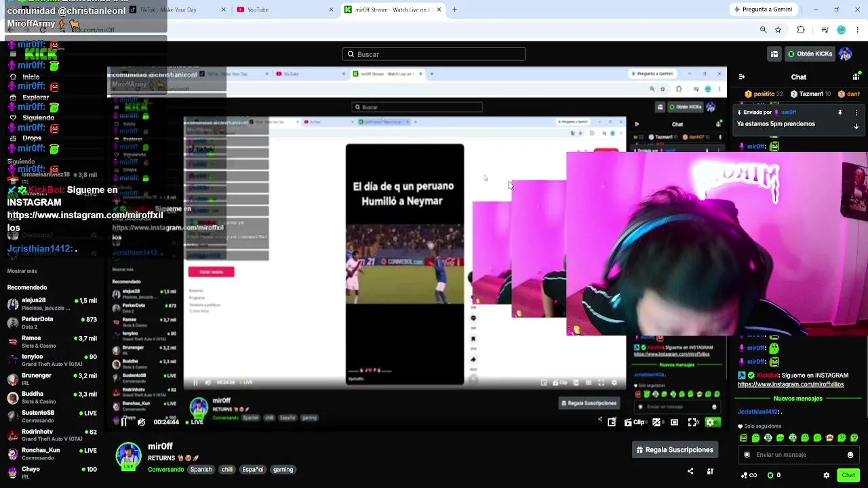
Task: Enter fullscreen on the stream player
Action: [x=692, y=422]
